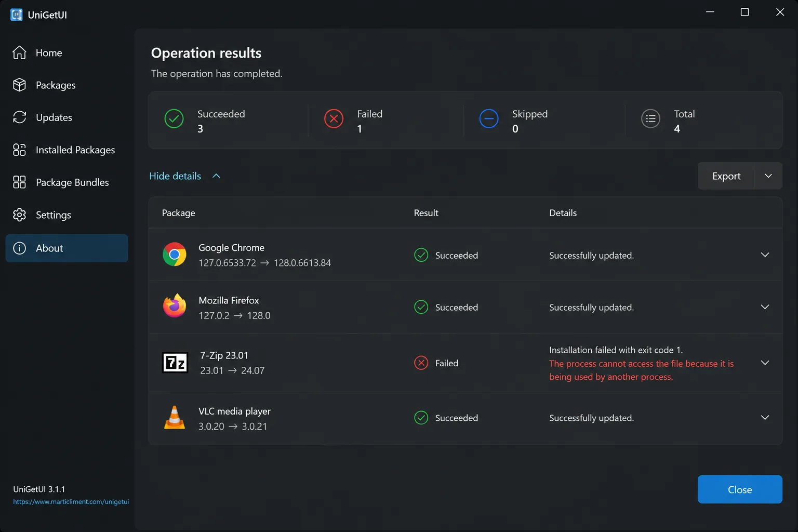
Task: Click the 'UniGetUI 3.1.1' version label
Action: click(x=39, y=489)
